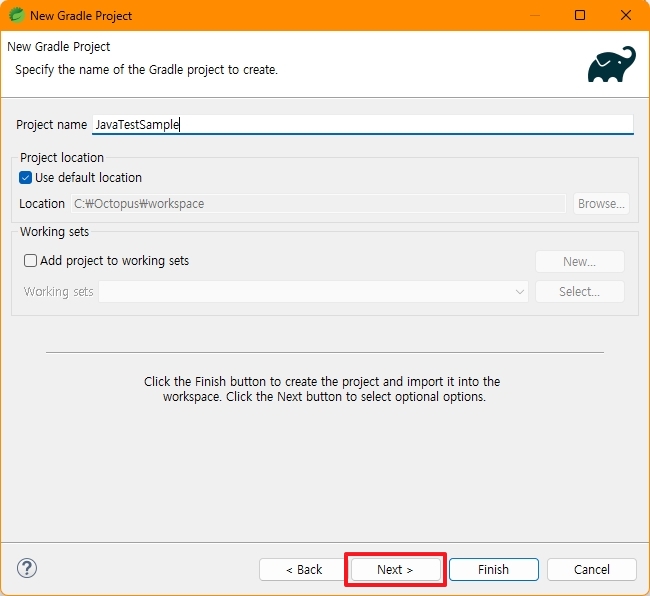Open the Working sets combo box
This screenshot has width=650, height=596.
coord(313,292)
